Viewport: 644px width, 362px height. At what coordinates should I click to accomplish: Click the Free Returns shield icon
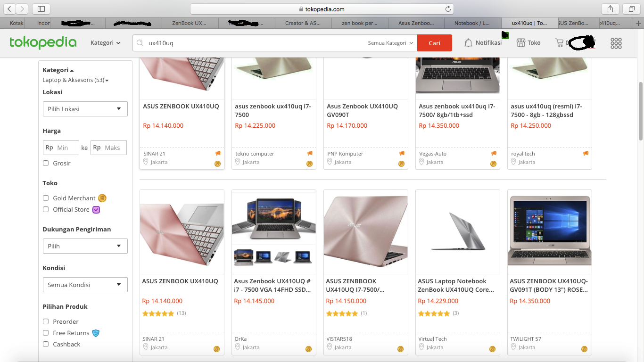[x=96, y=333]
